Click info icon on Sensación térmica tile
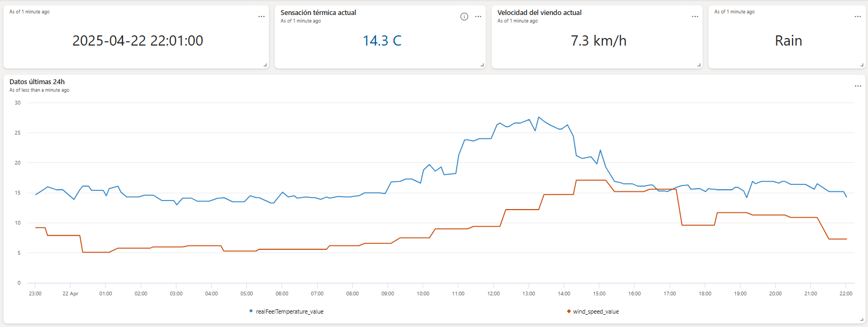Image resolution: width=868 pixels, height=327 pixels. [x=464, y=17]
